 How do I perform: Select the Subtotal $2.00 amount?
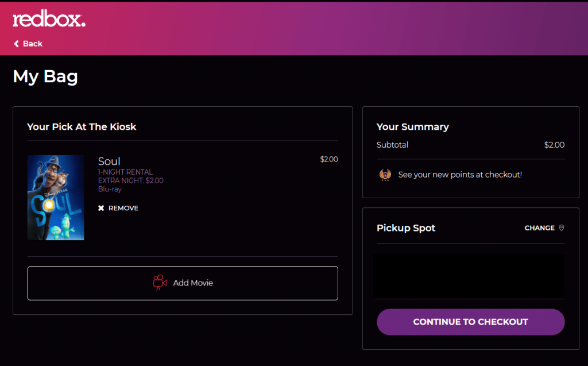pyautogui.click(x=554, y=145)
